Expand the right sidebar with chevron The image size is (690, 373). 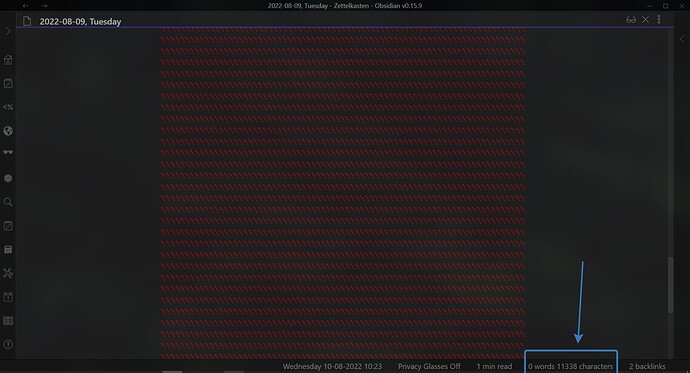pyautogui.click(x=682, y=39)
